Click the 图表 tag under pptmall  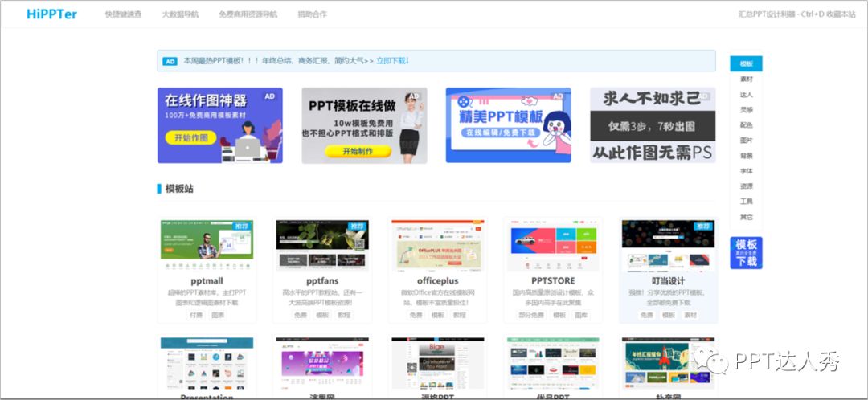point(218,315)
